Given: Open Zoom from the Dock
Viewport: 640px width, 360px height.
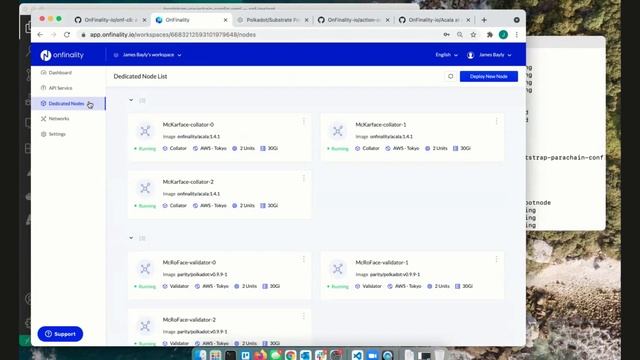Looking at the screenshot, I should pos(372,355).
